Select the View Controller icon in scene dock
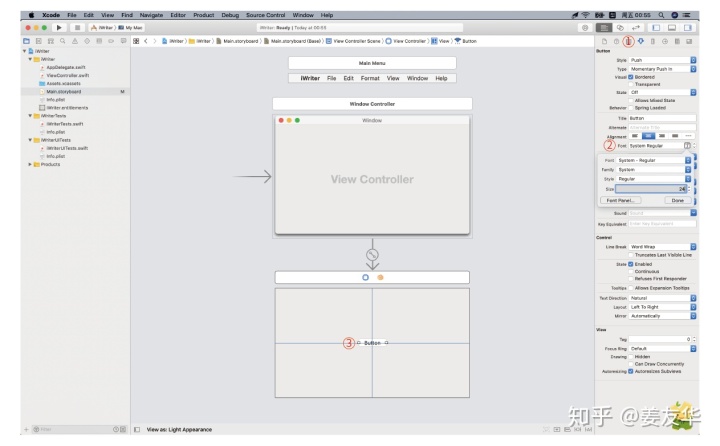This screenshot has width=720, height=446. point(366,277)
